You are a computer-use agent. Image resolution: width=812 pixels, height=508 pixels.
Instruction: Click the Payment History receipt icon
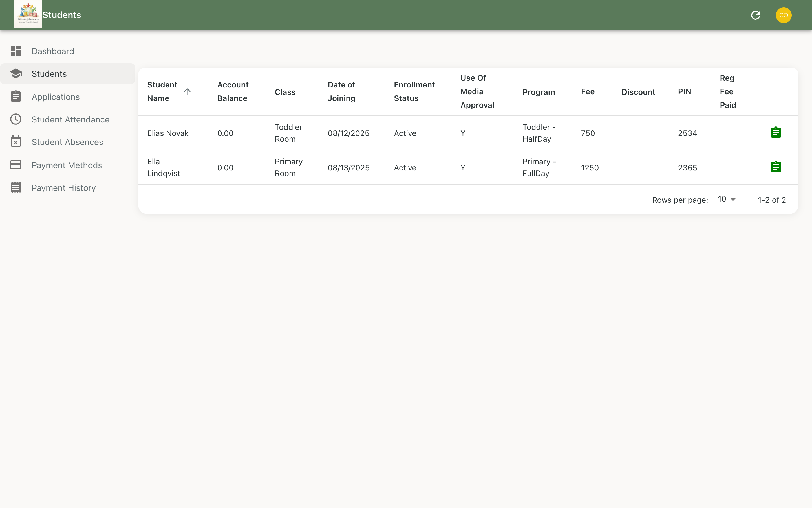click(x=16, y=187)
